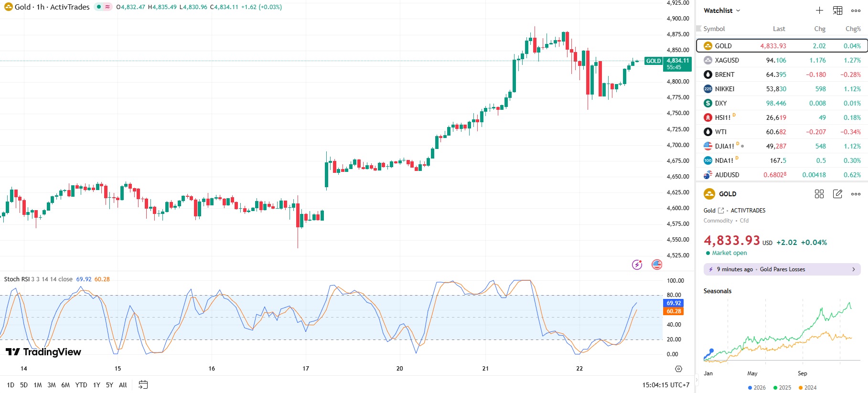
Task: Click the US flag economic event icon
Action: pos(657,265)
